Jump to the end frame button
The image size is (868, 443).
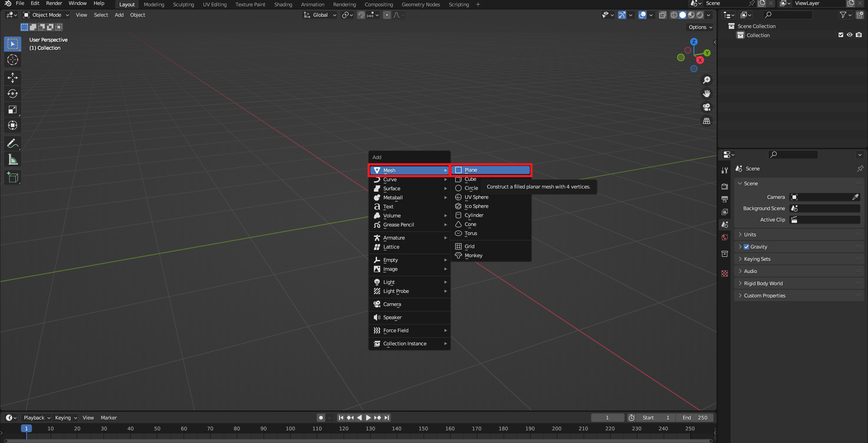click(387, 418)
